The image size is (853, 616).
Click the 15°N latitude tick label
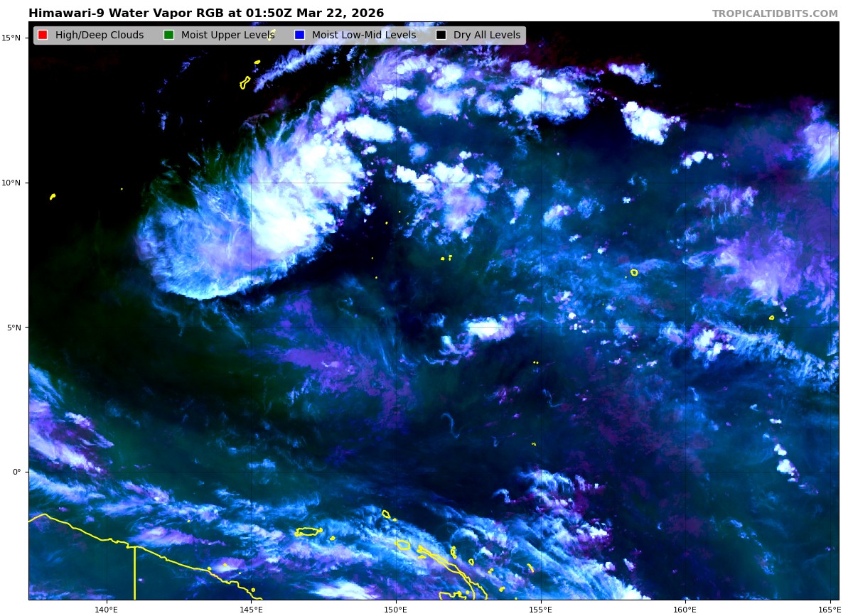14,38
